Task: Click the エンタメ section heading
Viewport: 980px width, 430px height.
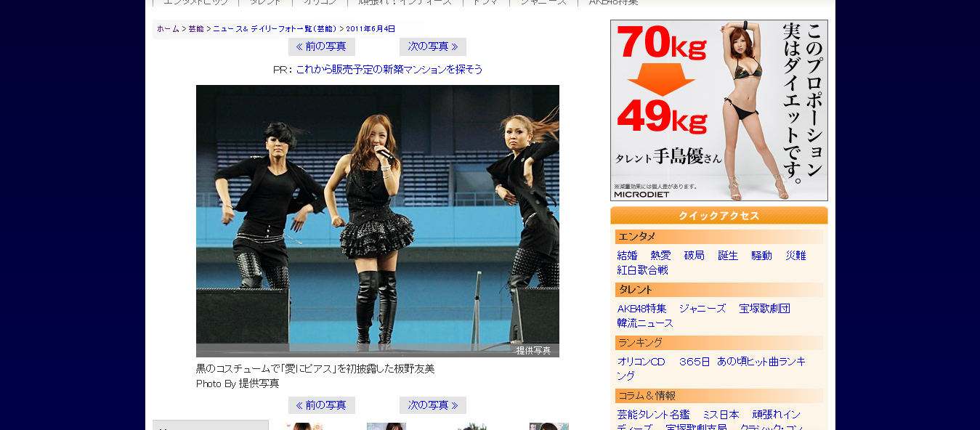Action: click(x=719, y=237)
